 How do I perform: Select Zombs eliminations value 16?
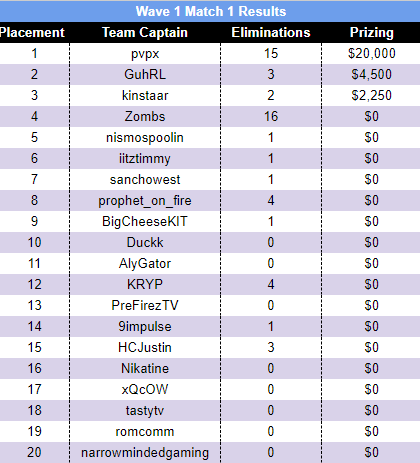pos(271,116)
